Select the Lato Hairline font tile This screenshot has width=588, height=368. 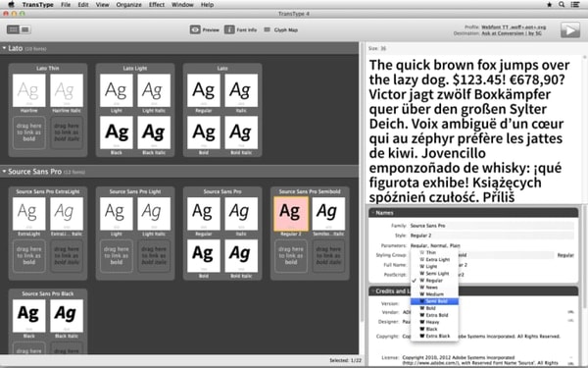coord(28,90)
